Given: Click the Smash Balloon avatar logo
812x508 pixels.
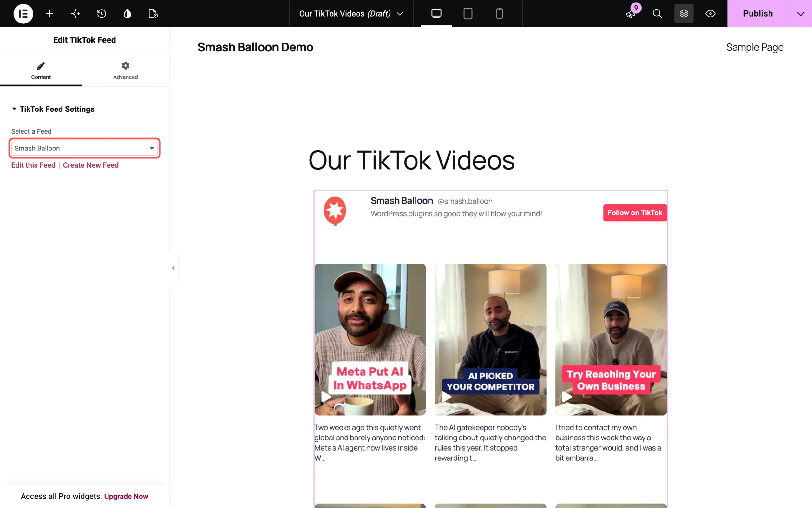Looking at the screenshot, I should [x=335, y=211].
